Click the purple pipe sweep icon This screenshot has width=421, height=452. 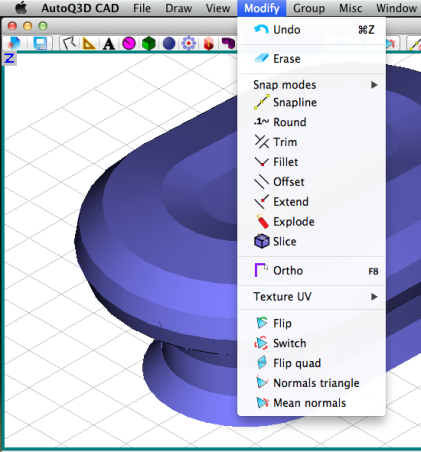tap(228, 43)
